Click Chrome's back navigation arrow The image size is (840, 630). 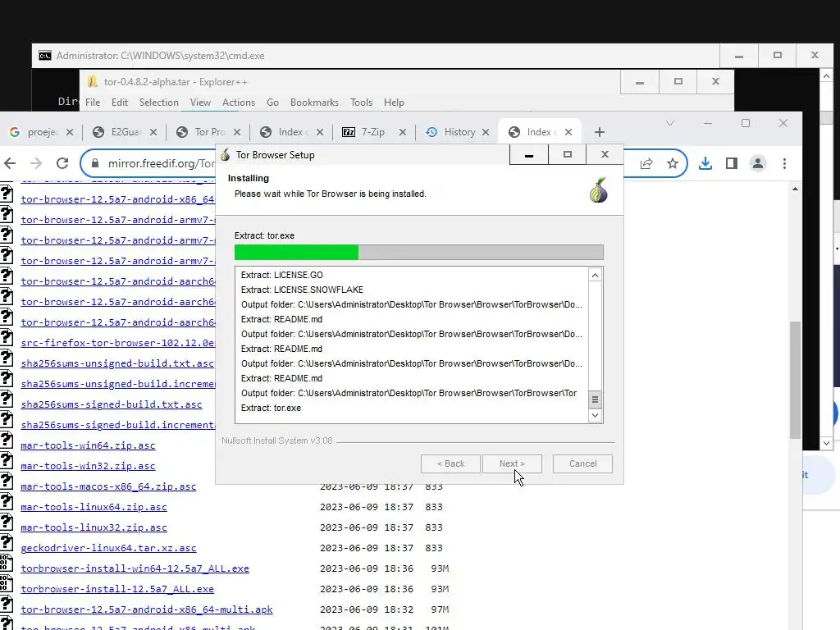(10, 163)
